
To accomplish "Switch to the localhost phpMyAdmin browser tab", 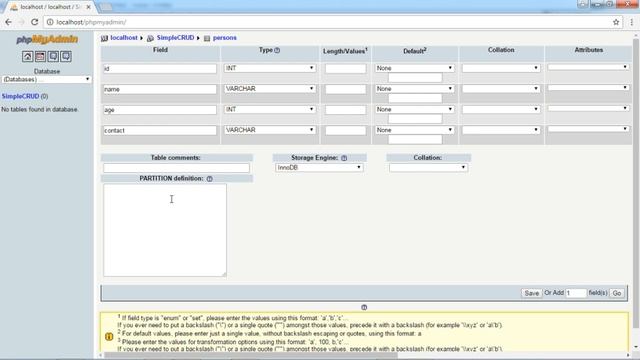I will 49,7.
